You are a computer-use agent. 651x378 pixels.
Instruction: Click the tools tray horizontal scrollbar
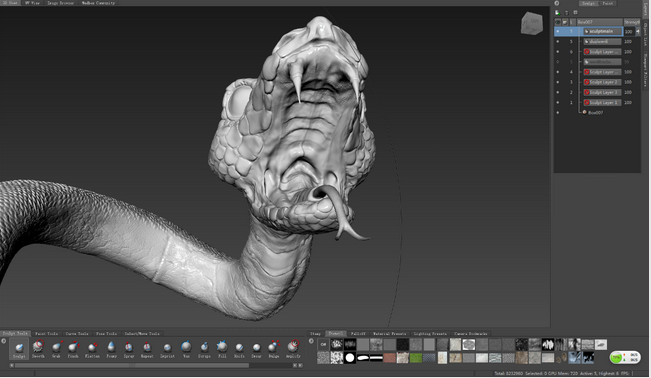click(132, 366)
